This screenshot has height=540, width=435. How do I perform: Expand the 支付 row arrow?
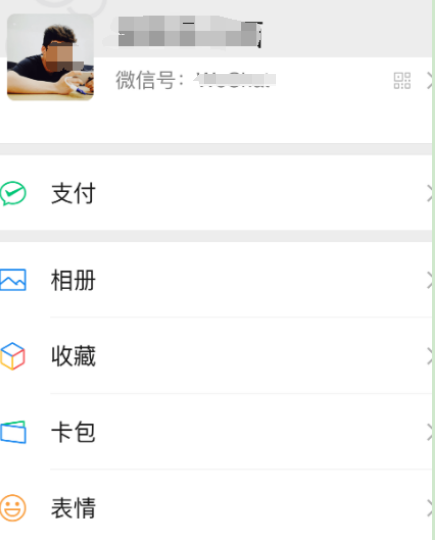tap(429, 193)
